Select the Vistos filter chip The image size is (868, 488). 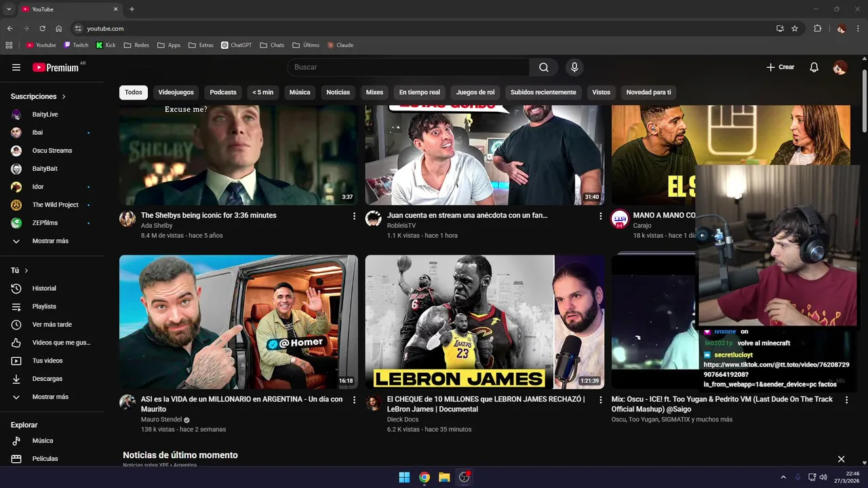601,92
